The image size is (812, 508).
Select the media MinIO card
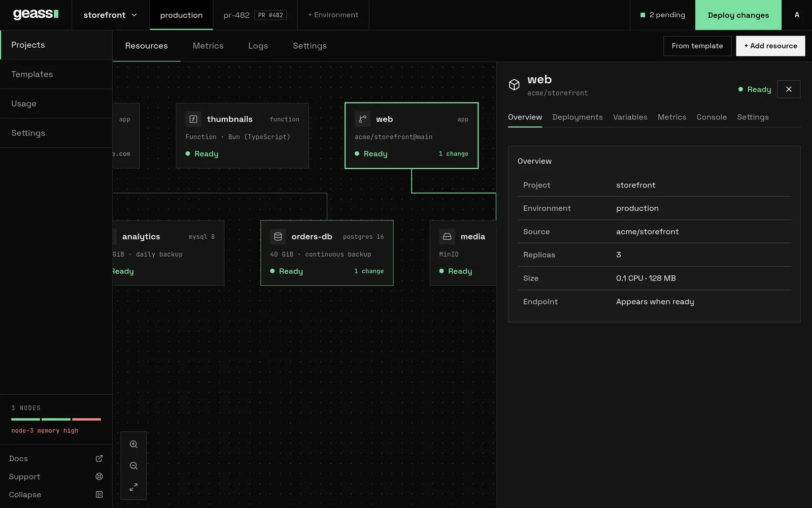(x=463, y=253)
